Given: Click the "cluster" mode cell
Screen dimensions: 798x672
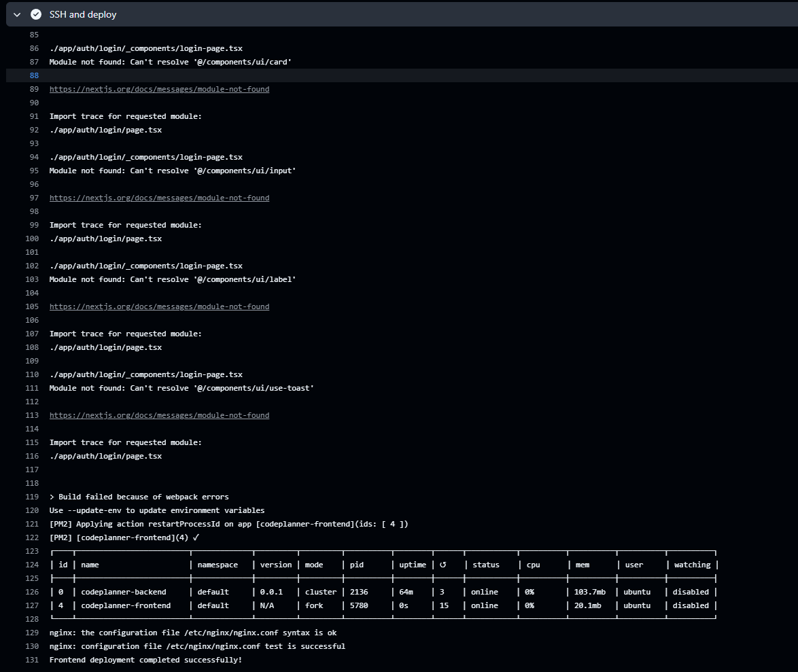Looking at the screenshot, I should 321,592.
